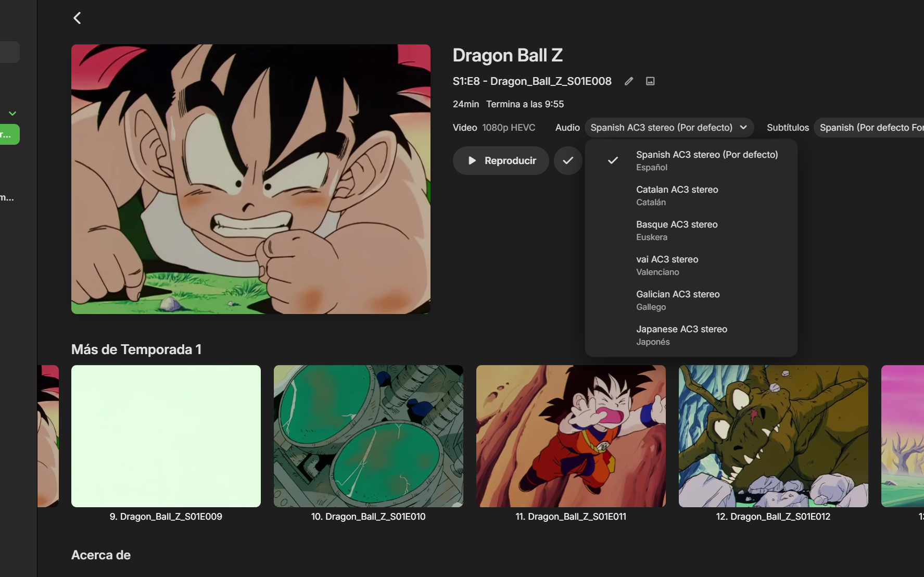Open episode 9 thumbnail
The image size is (924, 577).
tap(166, 436)
